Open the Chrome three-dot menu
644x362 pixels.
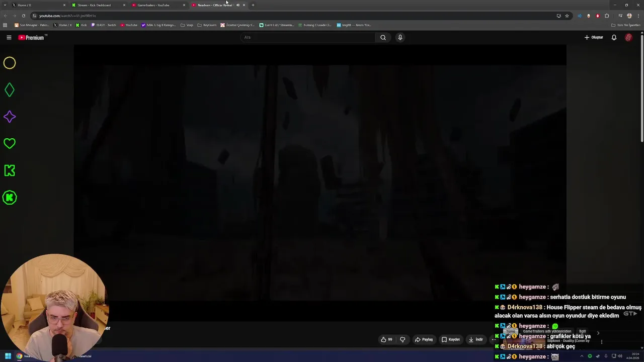click(638, 16)
